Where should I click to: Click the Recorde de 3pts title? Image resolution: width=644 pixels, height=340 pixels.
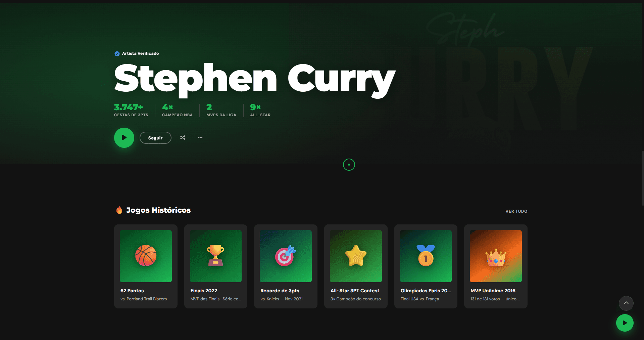click(280, 291)
